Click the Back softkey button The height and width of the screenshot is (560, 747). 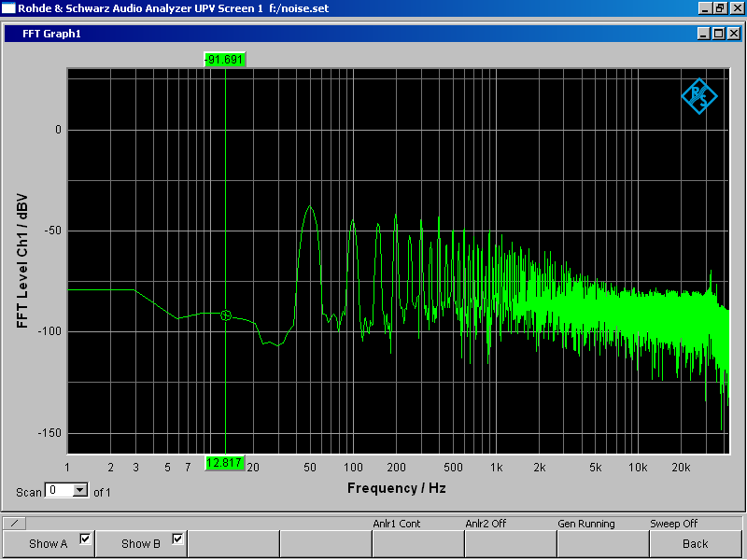coord(695,544)
